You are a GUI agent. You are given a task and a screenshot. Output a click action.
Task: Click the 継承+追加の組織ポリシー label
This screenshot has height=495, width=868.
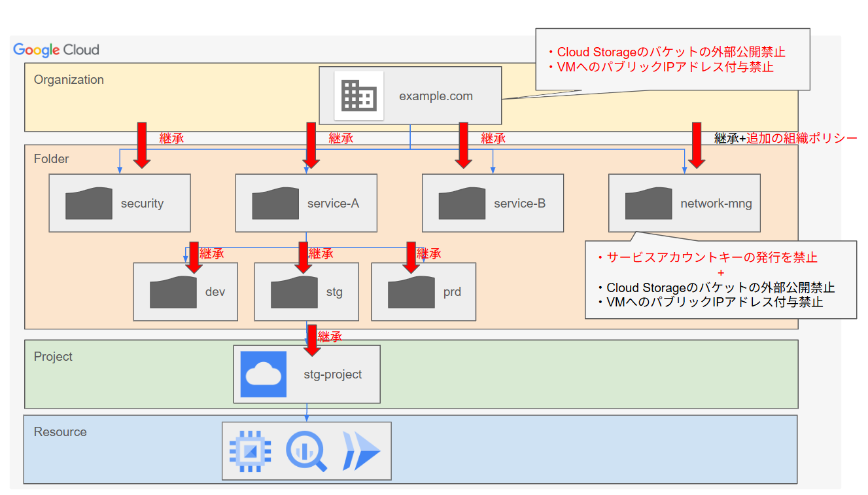[785, 138]
